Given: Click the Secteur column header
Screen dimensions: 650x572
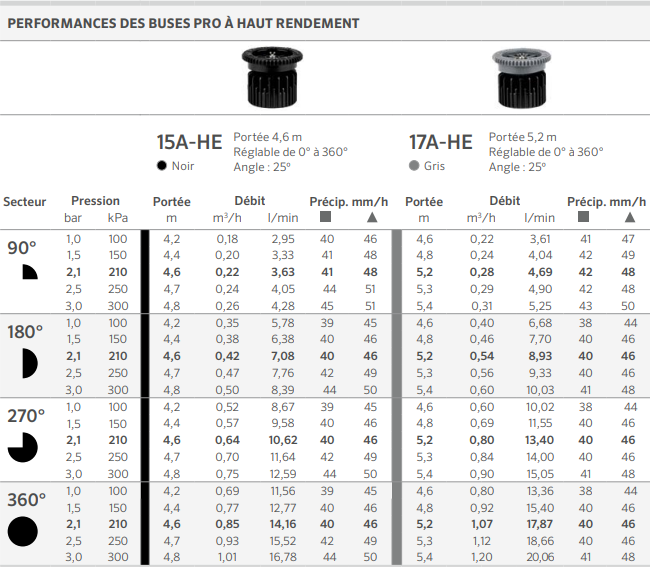Looking at the screenshot, I should (24, 202).
